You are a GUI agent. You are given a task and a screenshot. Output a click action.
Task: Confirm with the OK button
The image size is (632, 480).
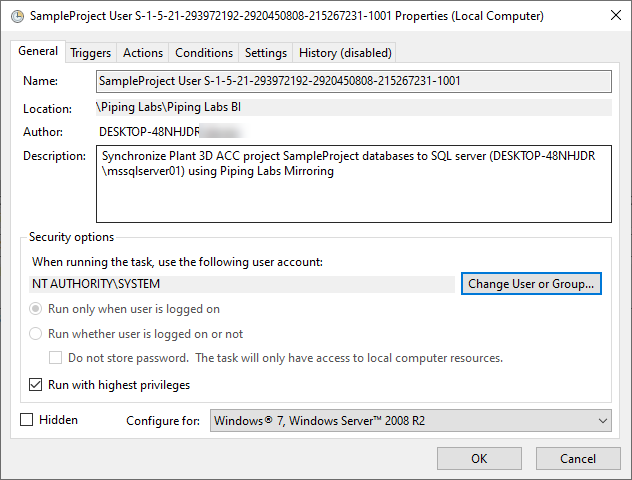point(479,459)
